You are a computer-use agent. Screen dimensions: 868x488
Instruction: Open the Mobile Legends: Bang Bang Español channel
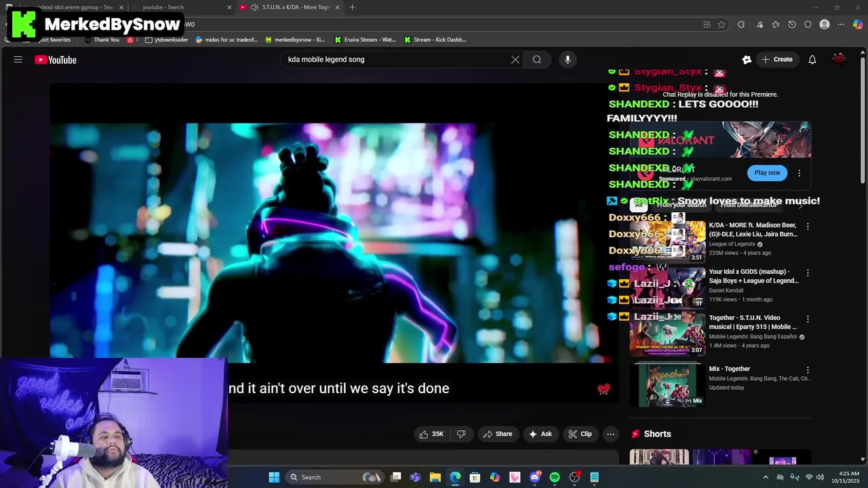tap(753, 337)
